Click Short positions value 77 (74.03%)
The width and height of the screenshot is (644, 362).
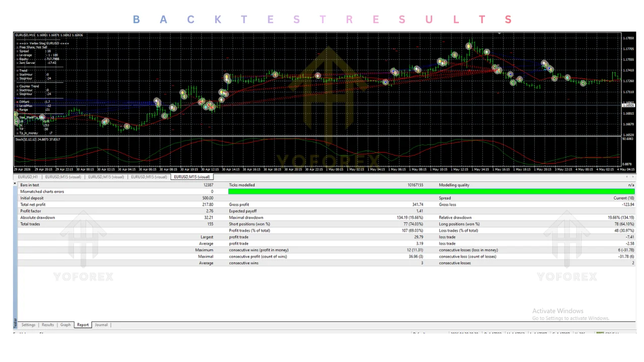point(413,224)
